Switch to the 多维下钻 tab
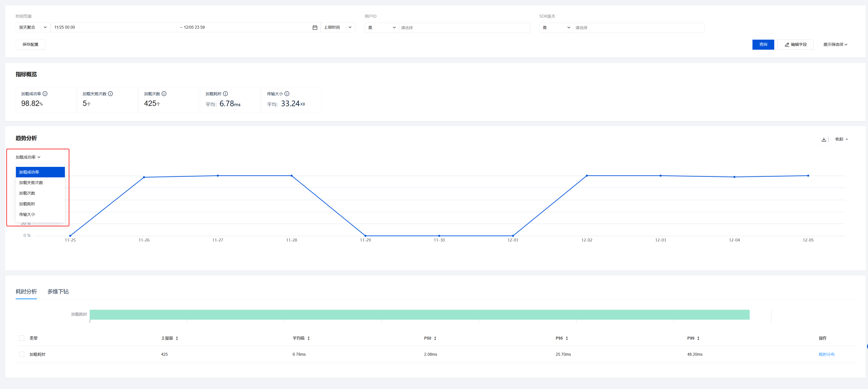868x389 pixels. [58, 291]
